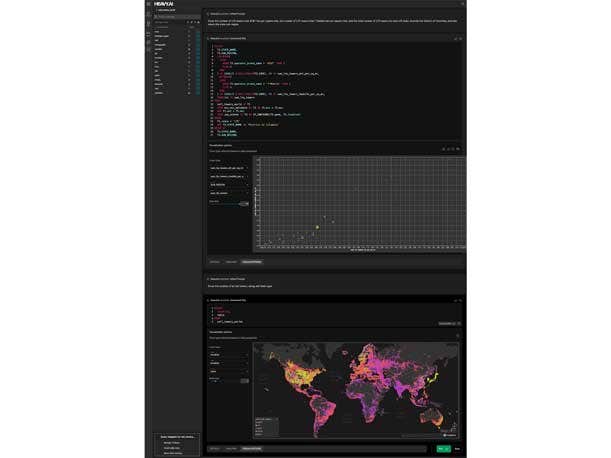Screen dimensions: 611x458
Task: Select the highlighted tab below the scatter plot
Action: 250,262
